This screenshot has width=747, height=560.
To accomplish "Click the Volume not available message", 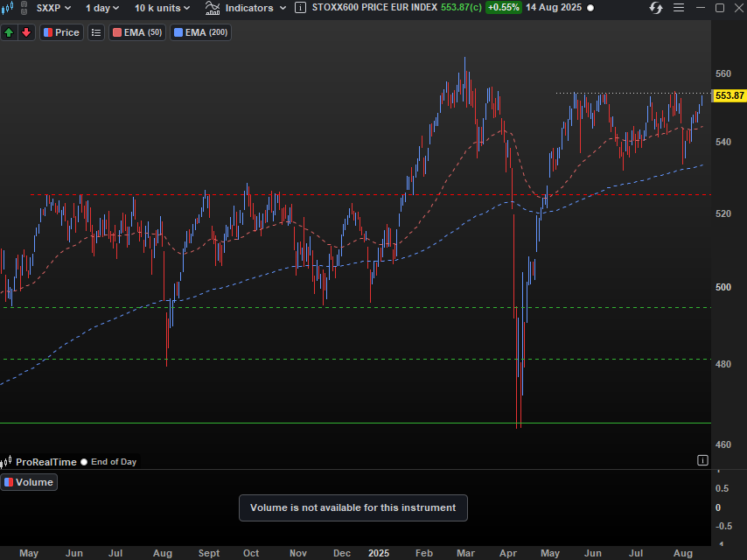I will coord(353,507).
